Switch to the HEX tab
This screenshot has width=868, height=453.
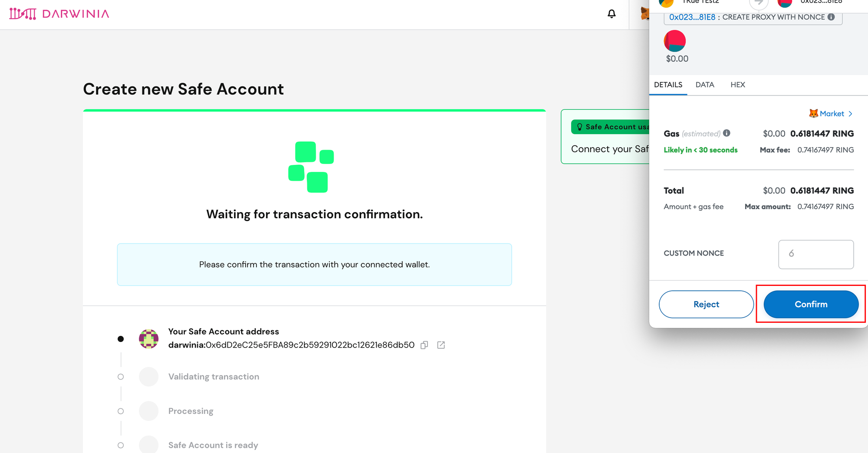point(737,85)
